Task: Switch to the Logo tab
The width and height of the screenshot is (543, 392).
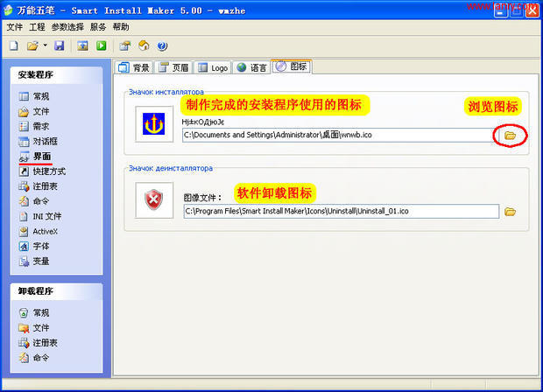Action: click(213, 67)
